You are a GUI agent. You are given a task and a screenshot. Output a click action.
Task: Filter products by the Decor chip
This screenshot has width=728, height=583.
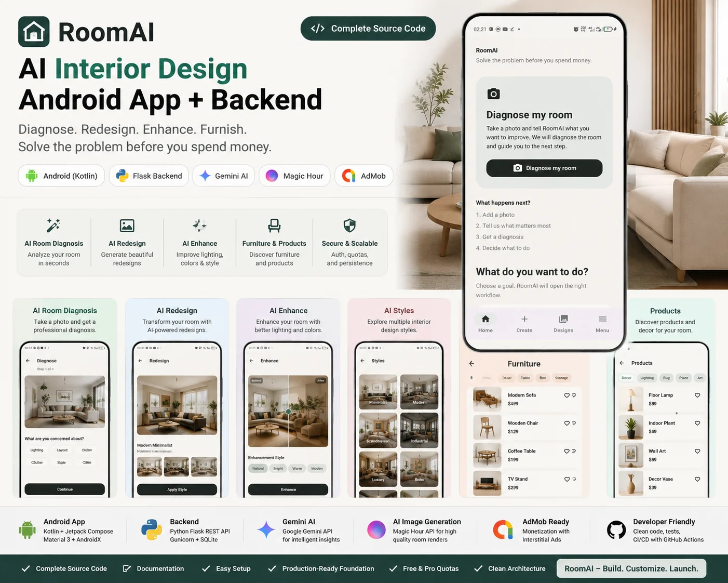tap(627, 378)
